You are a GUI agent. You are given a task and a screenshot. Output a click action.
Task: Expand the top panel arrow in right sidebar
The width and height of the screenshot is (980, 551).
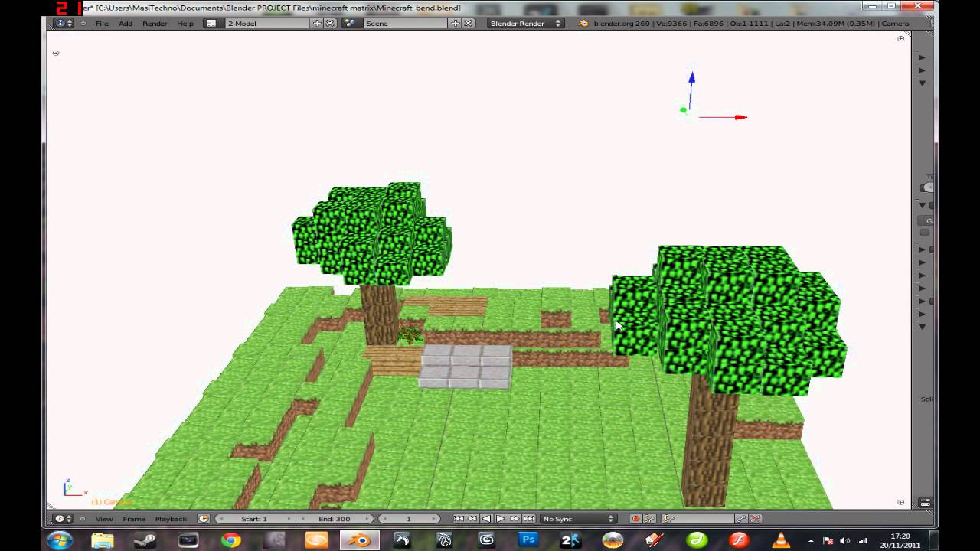pos(922,57)
